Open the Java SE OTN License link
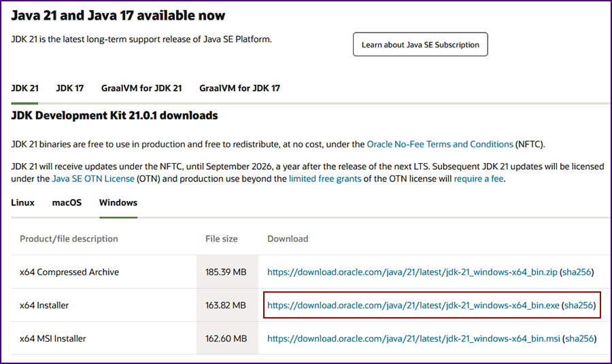Viewport: 612px width, 364px height. pyautogui.click(x=93, y=179)
